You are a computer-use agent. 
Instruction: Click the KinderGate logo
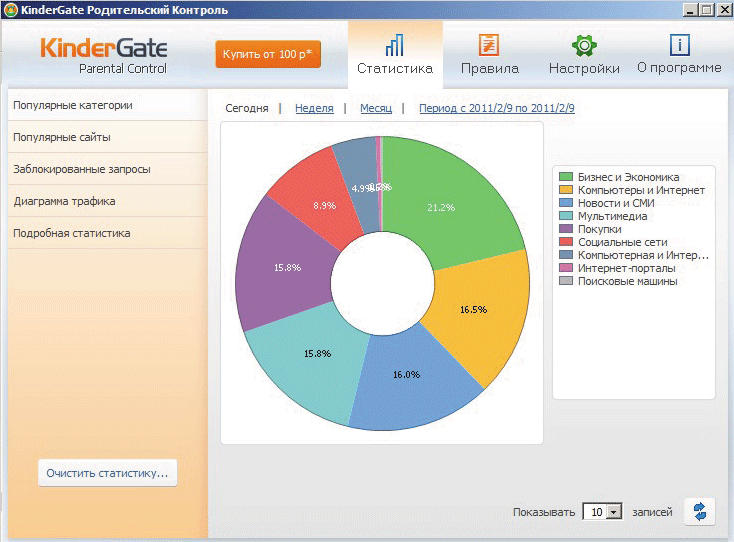point(104,55)
